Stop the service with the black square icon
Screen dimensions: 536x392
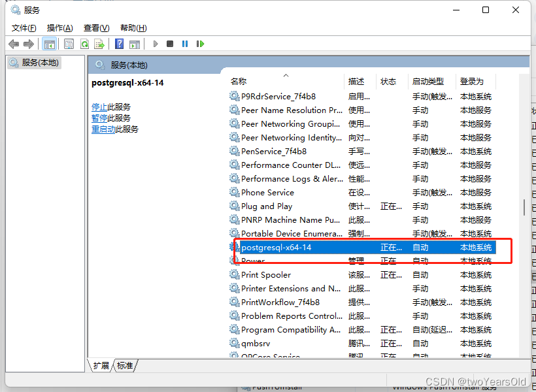(169, 43)
